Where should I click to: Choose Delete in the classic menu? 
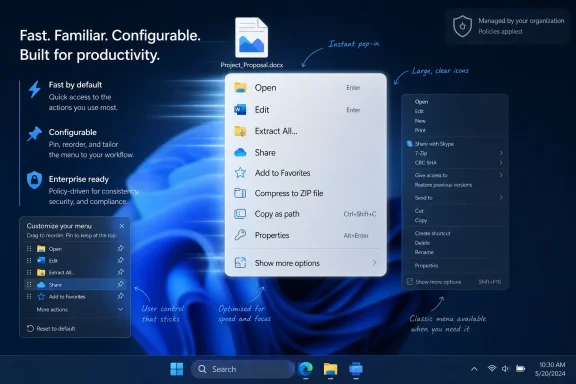pyautogui.click(x=422, y=243)
